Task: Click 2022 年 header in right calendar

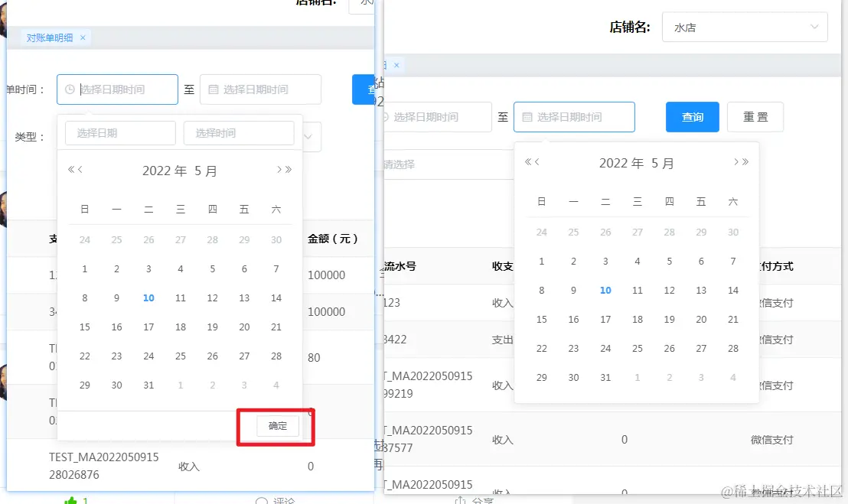Action: [x=621, y=164]
